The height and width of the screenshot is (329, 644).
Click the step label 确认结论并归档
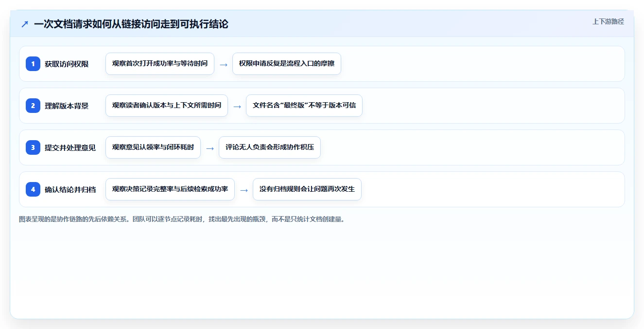pyautogui.click(x=70, y=189)
